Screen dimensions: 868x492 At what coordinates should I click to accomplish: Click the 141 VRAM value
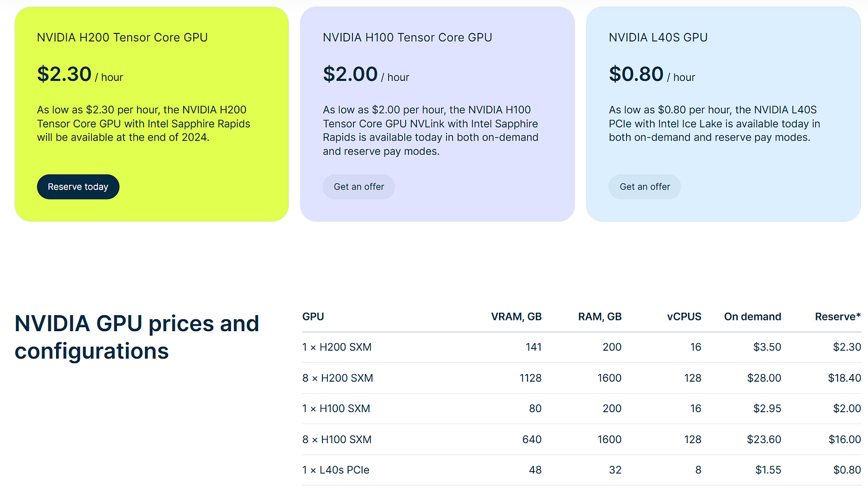(533, 347)
